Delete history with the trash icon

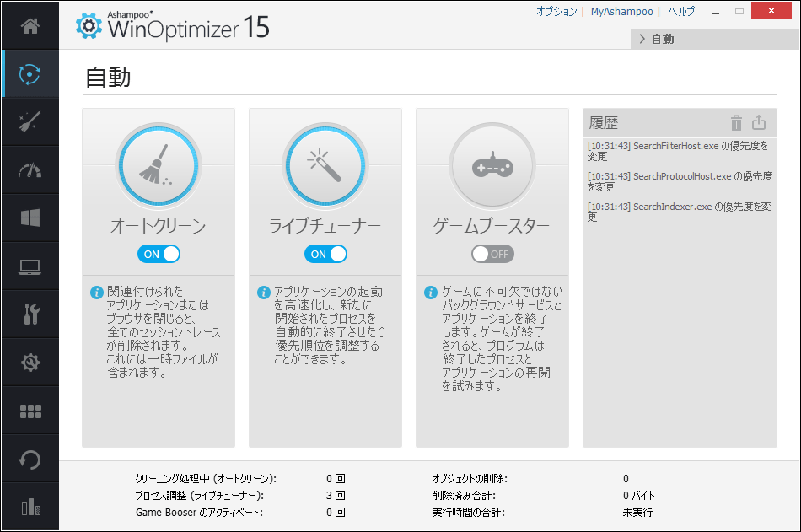tap(736, 122)
